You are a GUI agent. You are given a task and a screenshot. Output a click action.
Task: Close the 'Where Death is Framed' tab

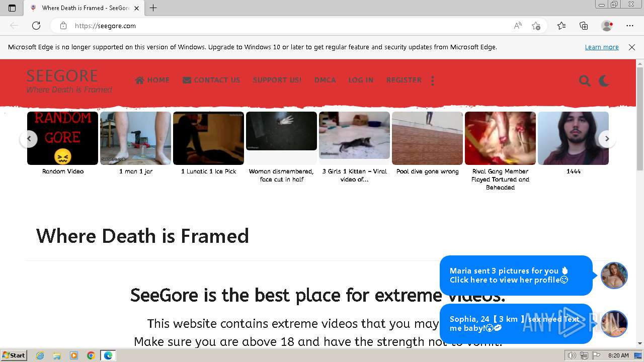136,8
